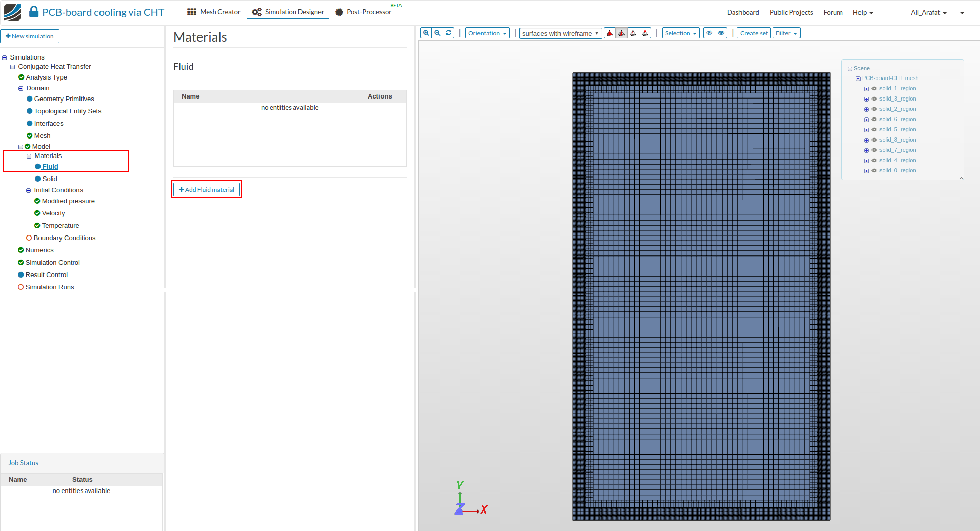Click the Mesh green check icon
The width and height of the screenshot is (980, 531).
30,136
